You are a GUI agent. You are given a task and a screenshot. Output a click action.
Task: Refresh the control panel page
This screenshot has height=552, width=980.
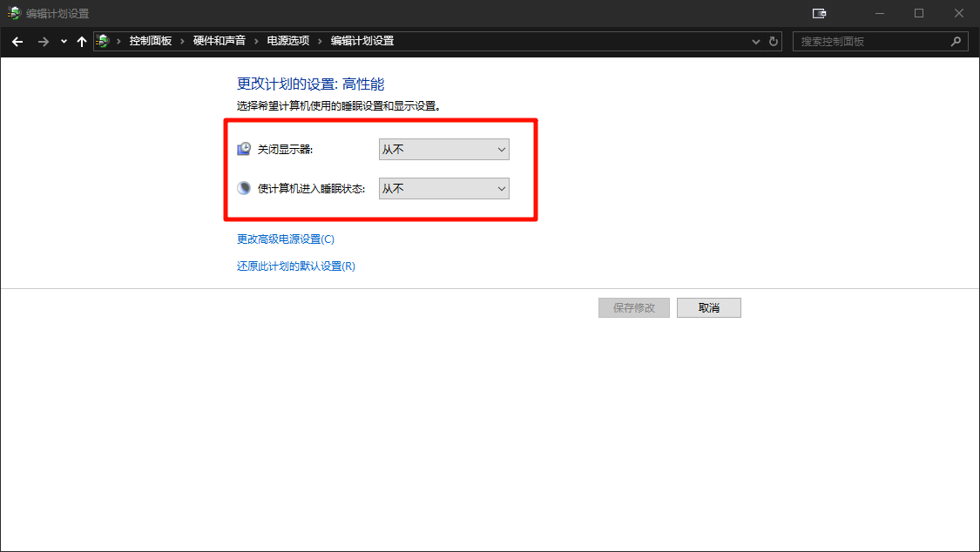tap(774, 41)
